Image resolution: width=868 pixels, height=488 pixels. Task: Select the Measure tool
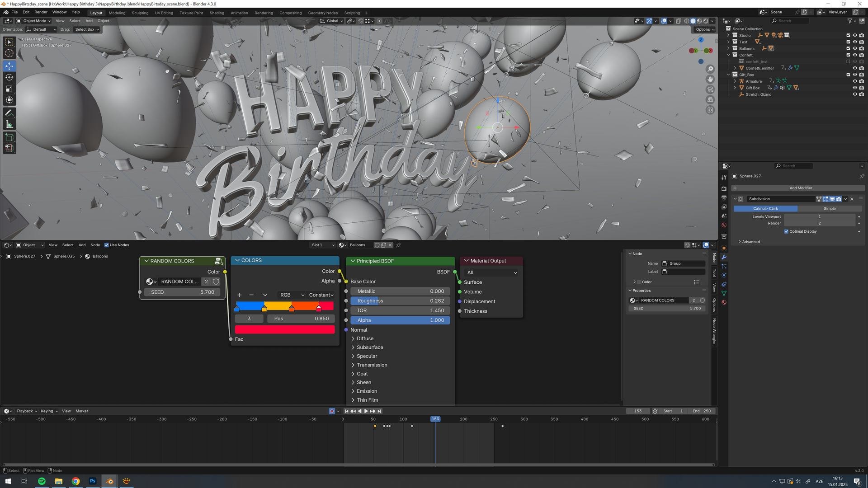[9, 125]
